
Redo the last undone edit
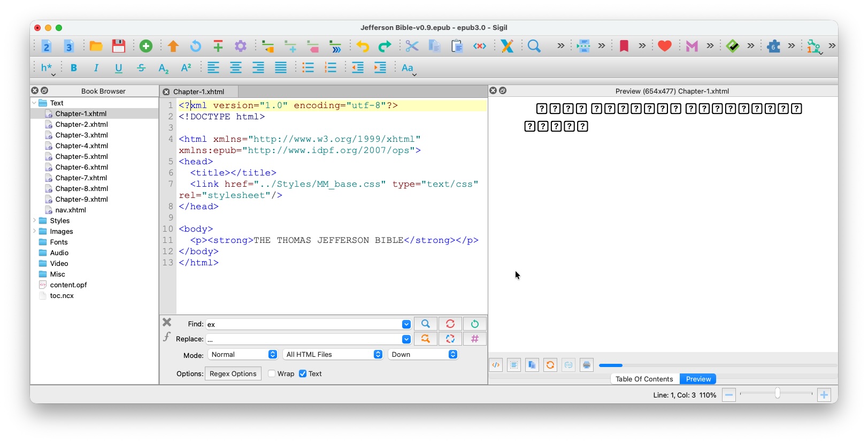click(x=385, y=47)
